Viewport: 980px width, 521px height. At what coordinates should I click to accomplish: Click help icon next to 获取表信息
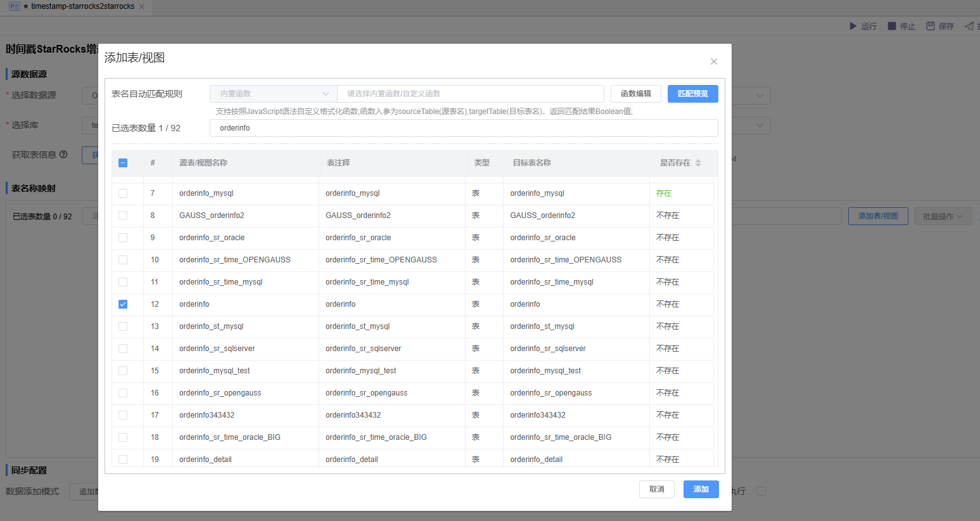63,155
